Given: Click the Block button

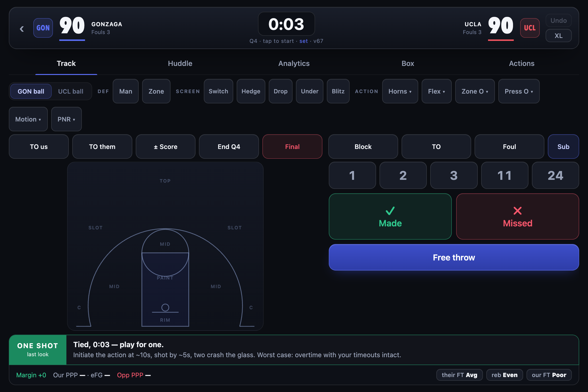Looking at the screenshot, I should (x=363, y=147).
